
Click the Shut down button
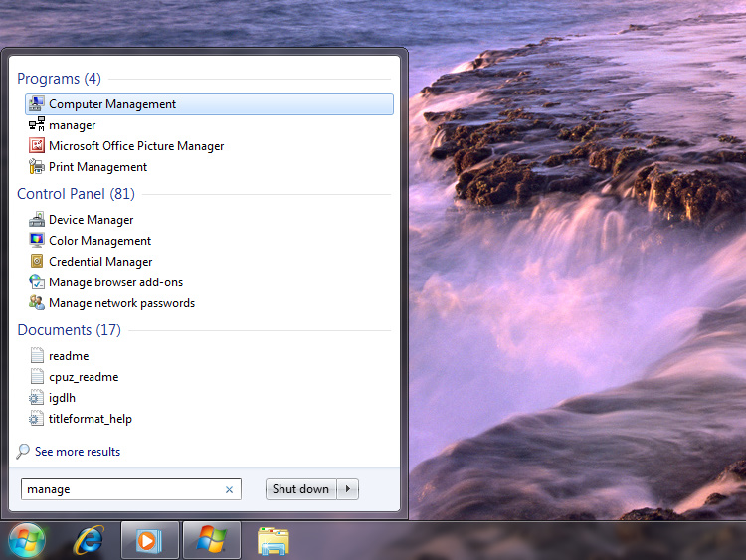(x=300, y=489)
